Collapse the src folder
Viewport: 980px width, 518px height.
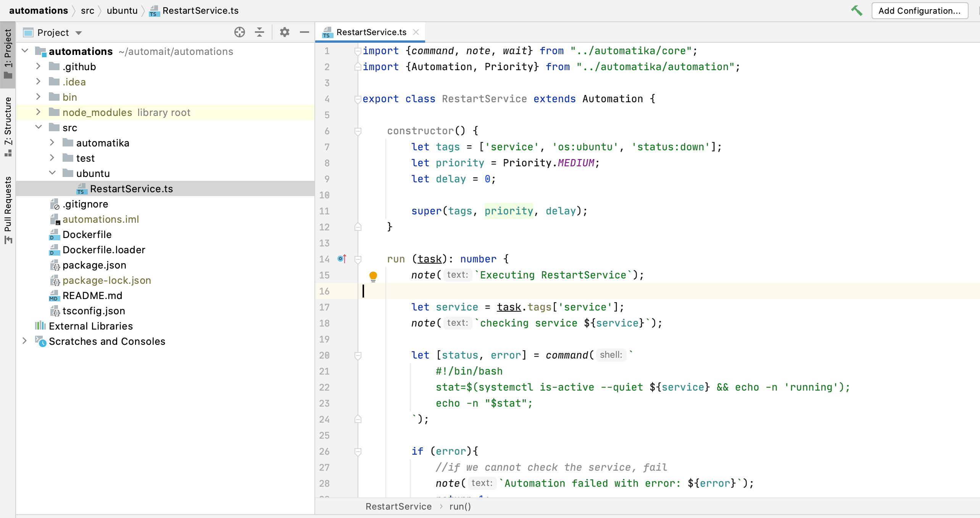point(38,127)
